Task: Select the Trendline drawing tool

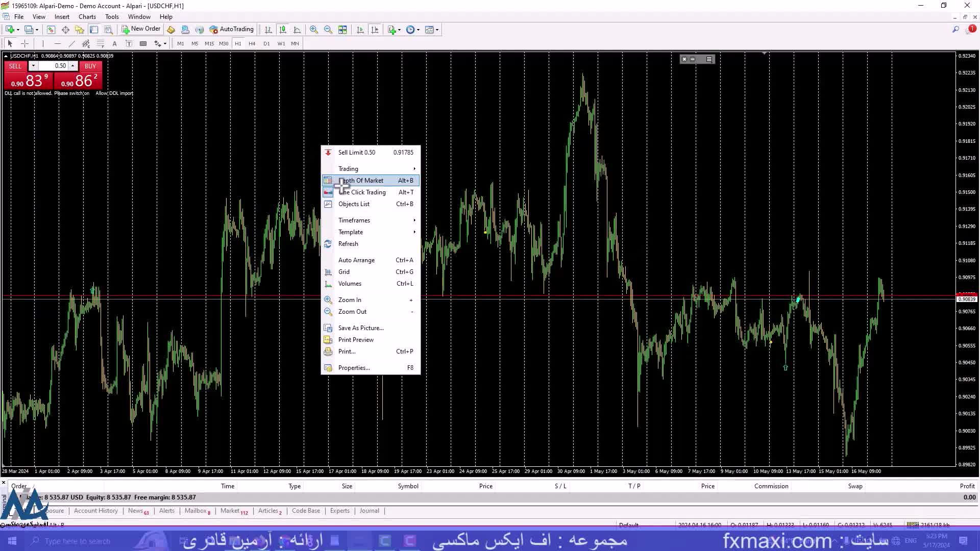Action: [x=71, y=43]
